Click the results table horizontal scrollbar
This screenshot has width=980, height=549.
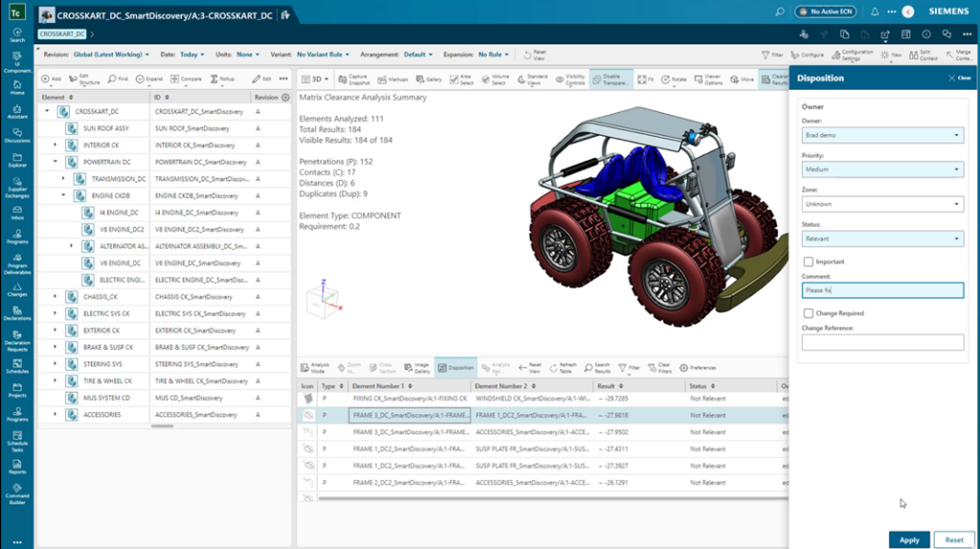[x=553, y=498]
